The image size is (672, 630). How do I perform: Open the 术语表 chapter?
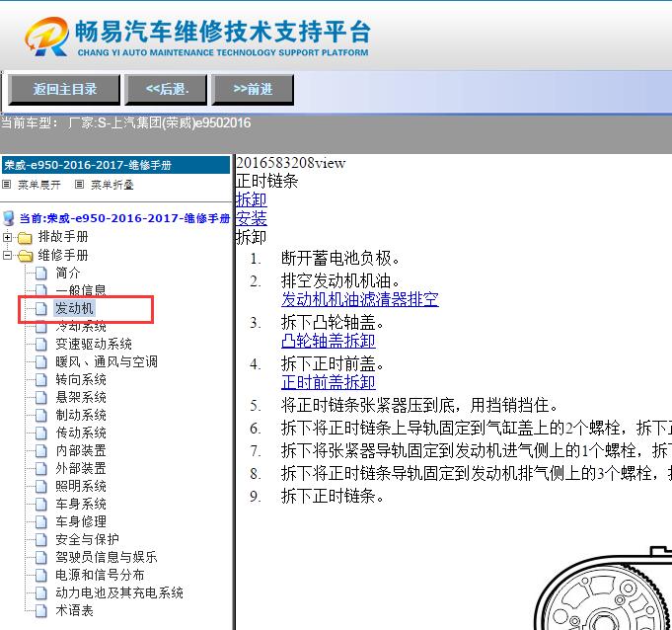point(74,610)
